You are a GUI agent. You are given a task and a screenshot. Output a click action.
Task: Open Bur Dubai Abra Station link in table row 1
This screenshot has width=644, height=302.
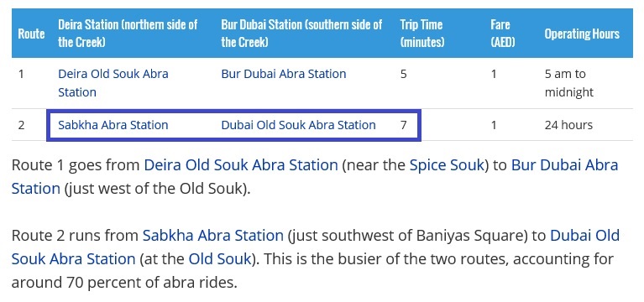point(284,74)
